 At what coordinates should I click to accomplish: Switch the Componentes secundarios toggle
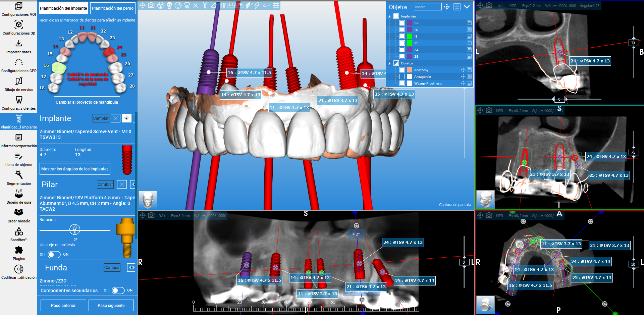coord(118,290)
